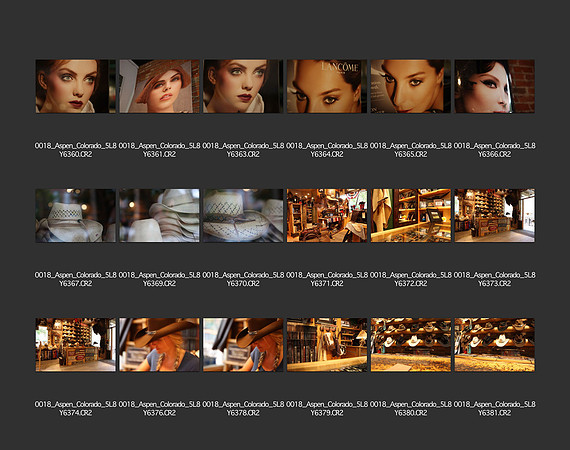Viewport: 570px width, 450px height.
Task: Click the filename label Y6369.CR2
Action: point(159,279)
